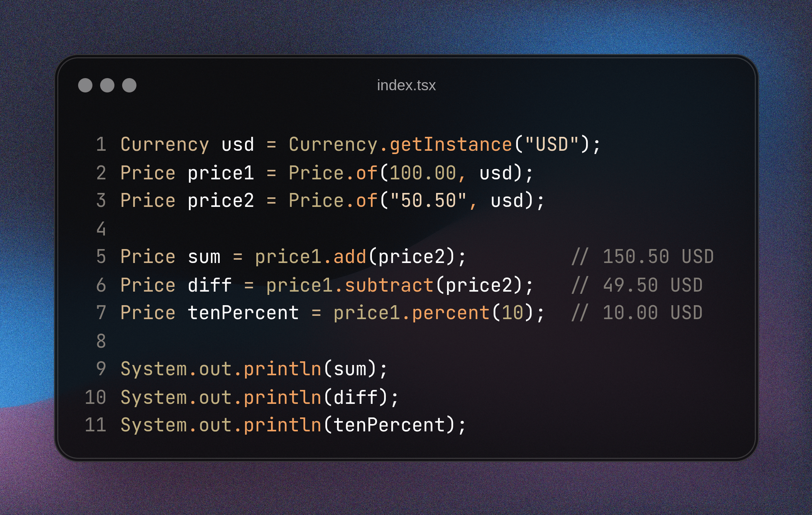Click the "USD" string literal
The image size is (812, 515).
[x=552, y=144]
